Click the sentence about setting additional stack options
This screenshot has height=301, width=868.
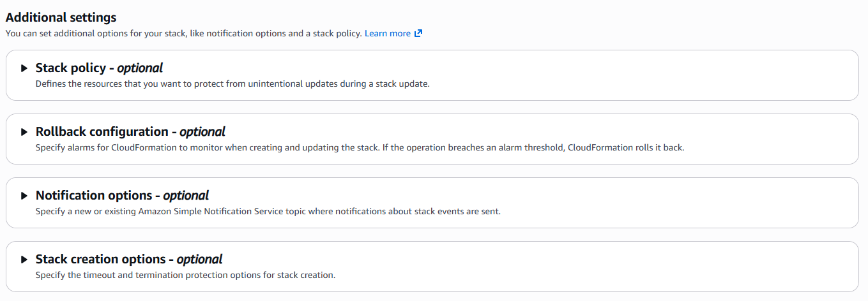tap(183, 33)
